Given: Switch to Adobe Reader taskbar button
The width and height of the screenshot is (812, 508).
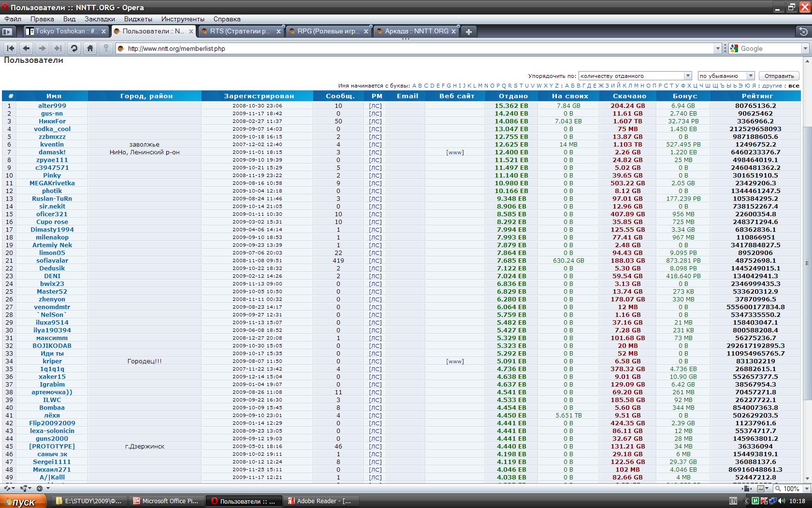Looking at the screenshot, I should click(x=321, y=501).
